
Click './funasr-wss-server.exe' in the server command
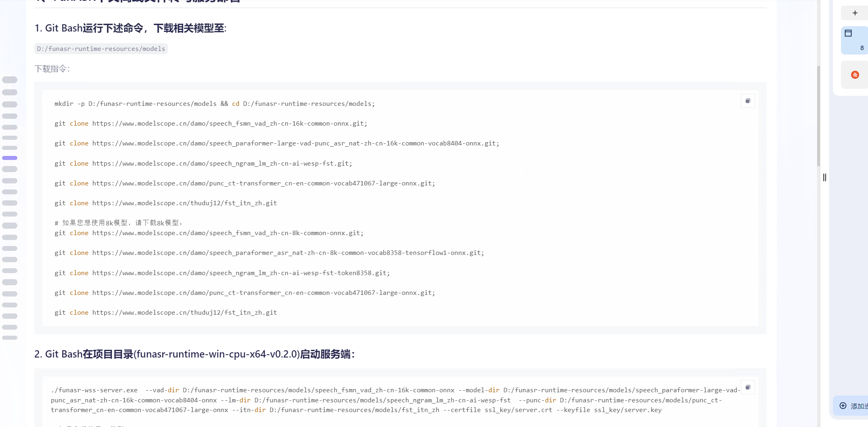94,390
